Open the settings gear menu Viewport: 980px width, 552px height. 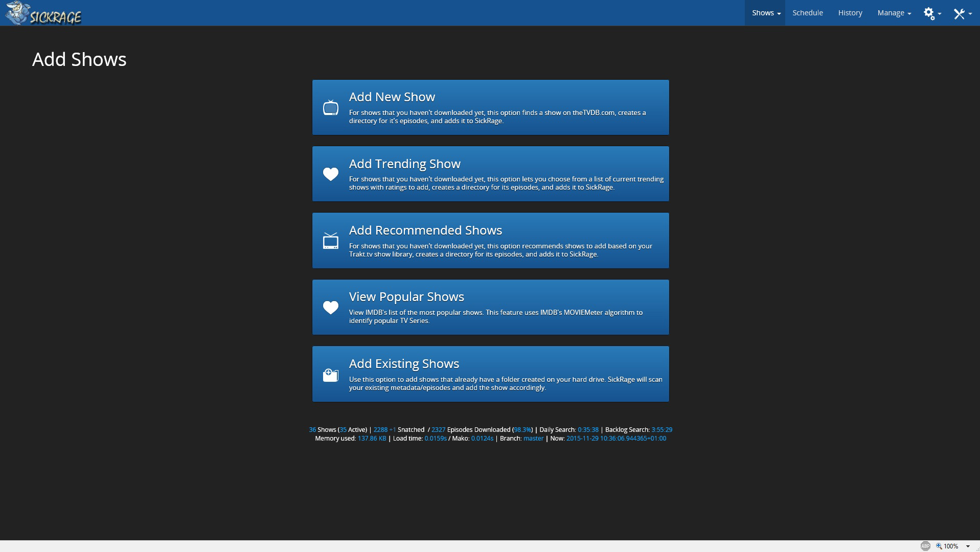[932, 13]
